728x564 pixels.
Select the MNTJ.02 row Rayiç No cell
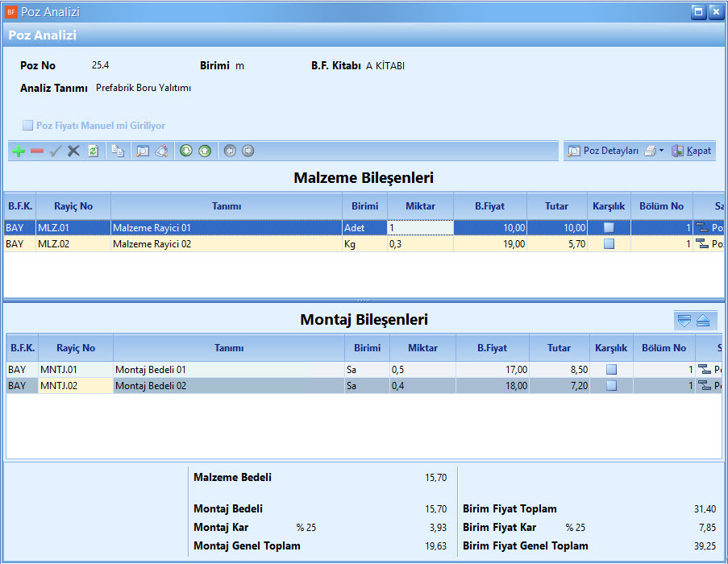tap(75, 386)
